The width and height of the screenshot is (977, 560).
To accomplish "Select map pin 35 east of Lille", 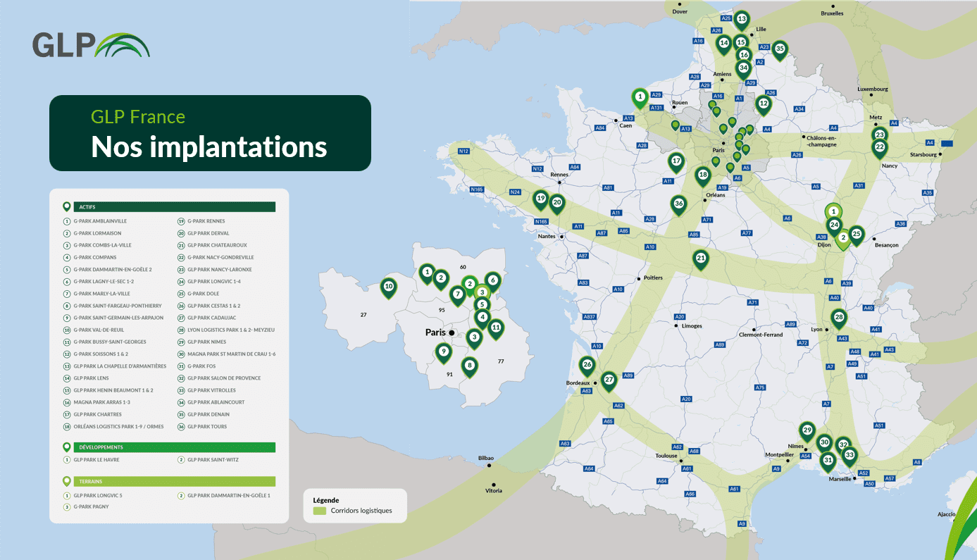I will click(x=779, y=49).
